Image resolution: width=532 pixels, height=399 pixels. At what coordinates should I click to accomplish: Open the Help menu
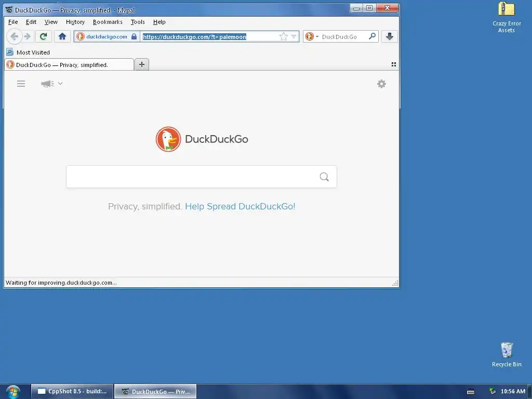[159, 22]
